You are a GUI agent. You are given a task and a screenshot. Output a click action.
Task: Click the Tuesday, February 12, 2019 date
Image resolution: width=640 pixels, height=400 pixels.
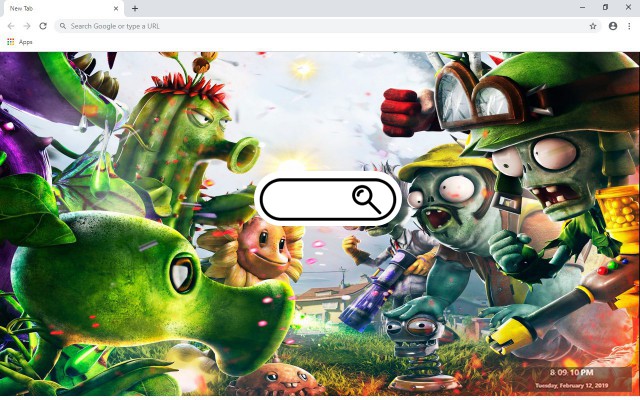point(571,385)
